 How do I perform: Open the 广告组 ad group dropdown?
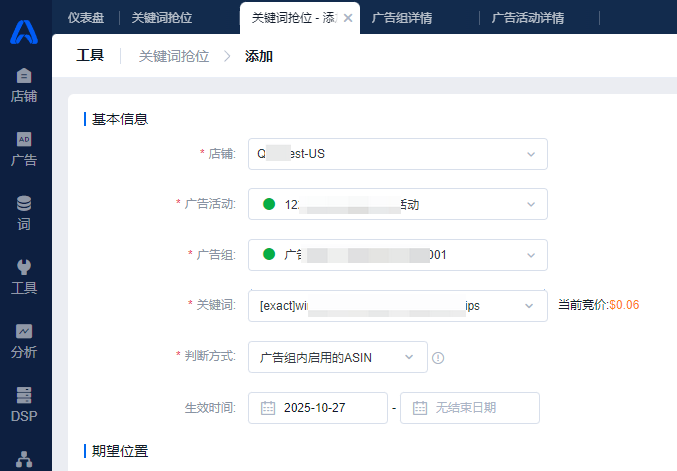click(x=530, y=255)
